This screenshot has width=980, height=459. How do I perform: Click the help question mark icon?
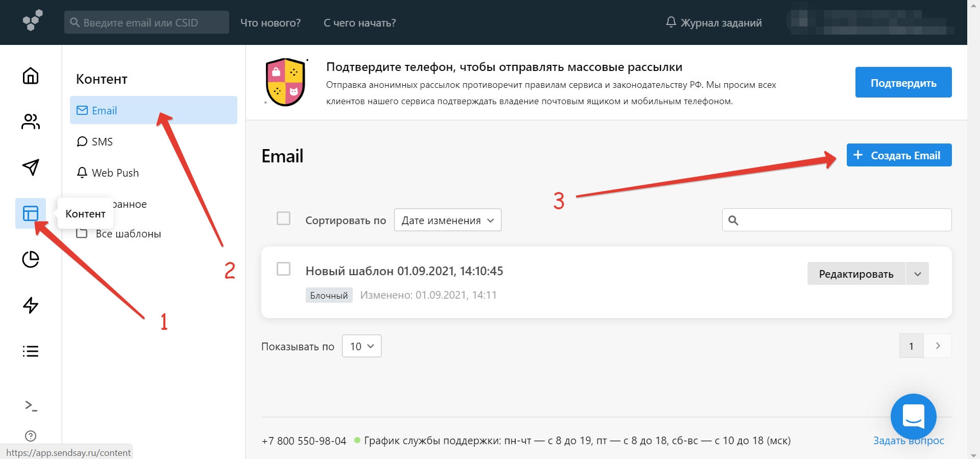pos(31,436)
